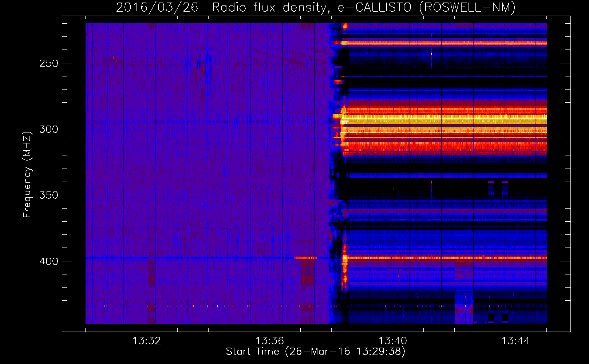This screenshot has width=589, height=364.
Task: Click the 350 frequency axis label
Action: click(49, 195)
